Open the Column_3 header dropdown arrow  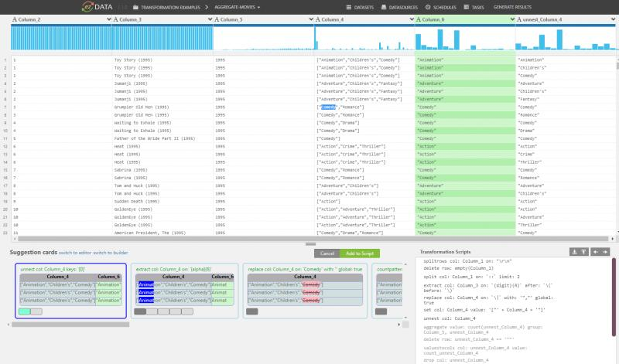point(207,18)
